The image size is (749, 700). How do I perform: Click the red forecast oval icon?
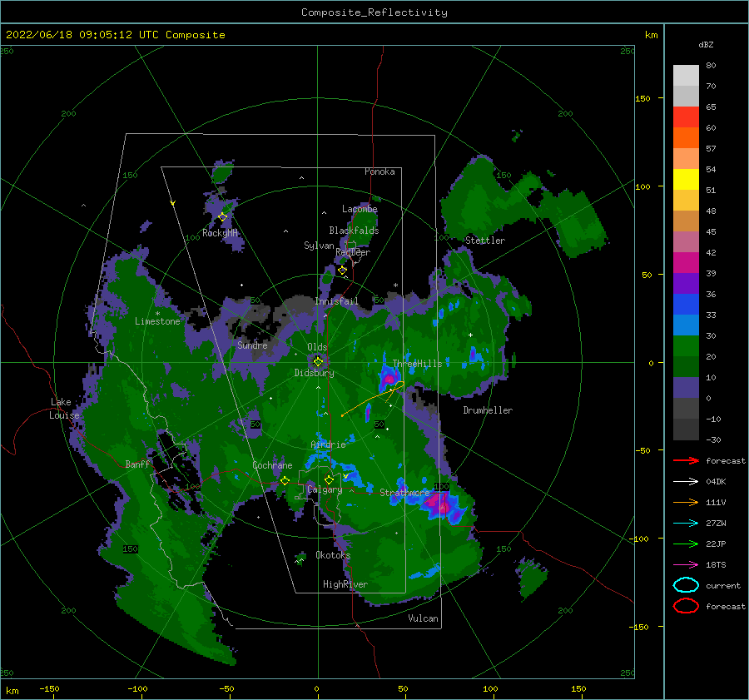(x=686, y=606)
